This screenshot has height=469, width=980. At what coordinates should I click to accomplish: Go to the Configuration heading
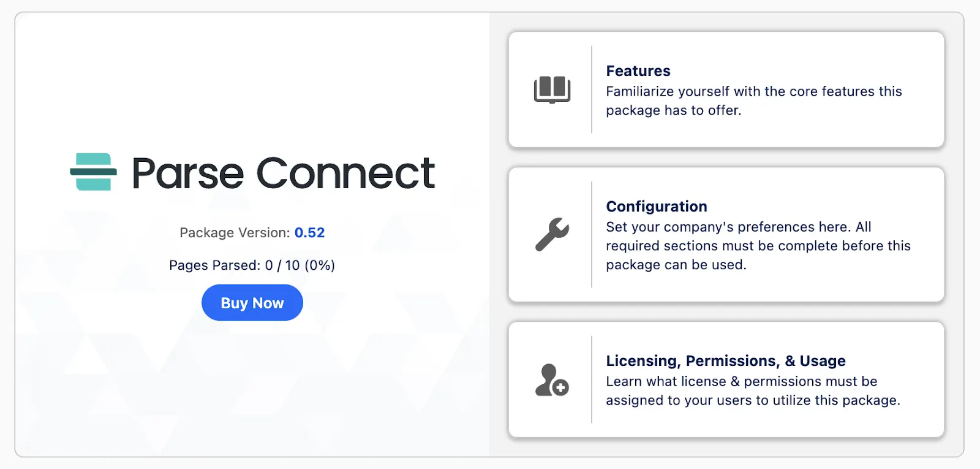click(656, 207)
